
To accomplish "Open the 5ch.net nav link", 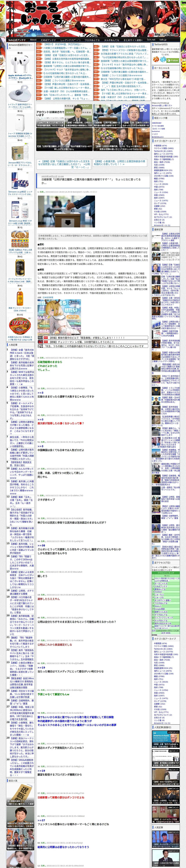I will coord(151,40).
